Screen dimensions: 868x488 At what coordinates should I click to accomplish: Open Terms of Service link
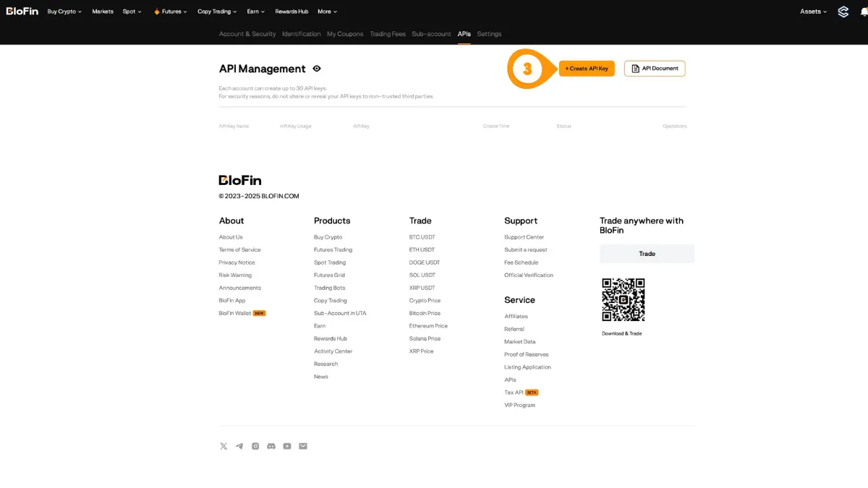point(239,250)
